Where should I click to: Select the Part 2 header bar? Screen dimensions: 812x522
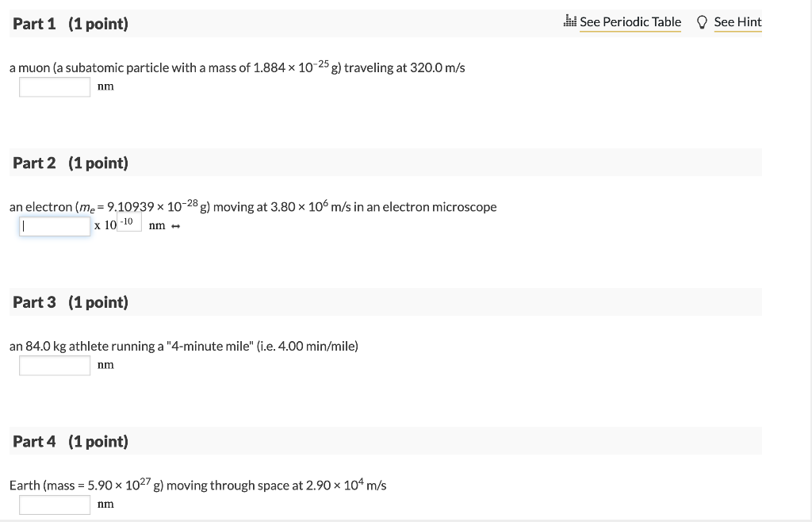click(x=386, y=162)
